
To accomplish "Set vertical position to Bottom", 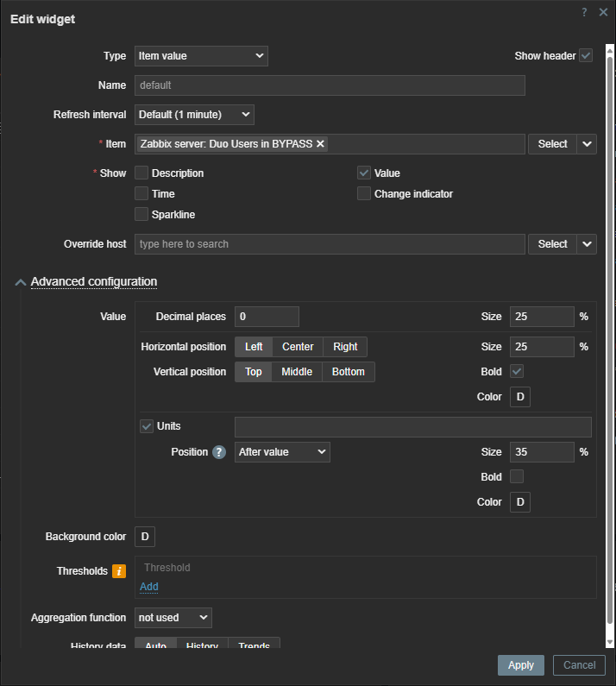I will point(349,372).
